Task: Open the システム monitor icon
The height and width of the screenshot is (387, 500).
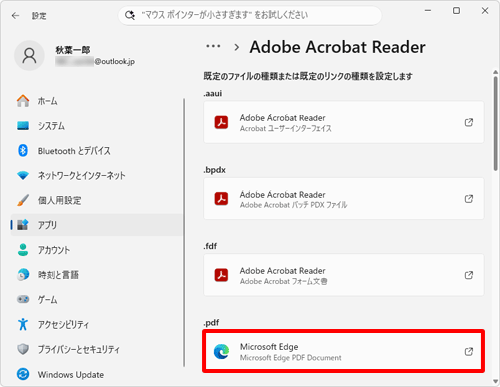Action: tap(23, 126)
